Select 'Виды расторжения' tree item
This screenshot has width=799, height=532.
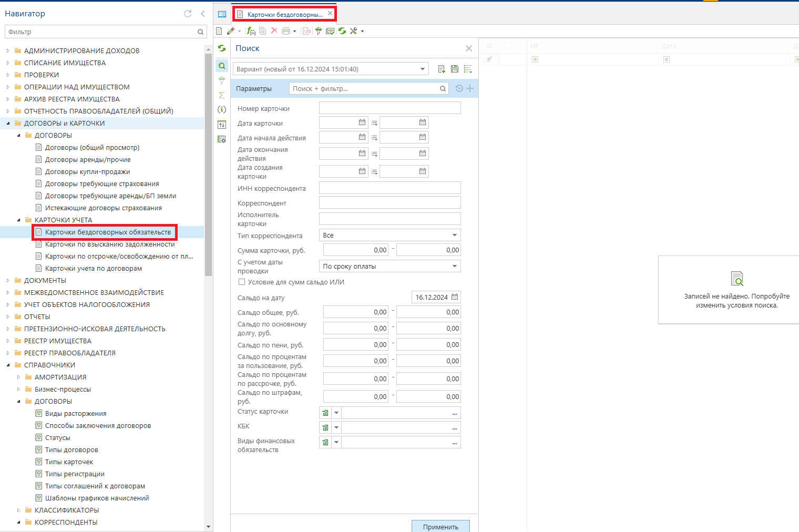coord(76,413)
